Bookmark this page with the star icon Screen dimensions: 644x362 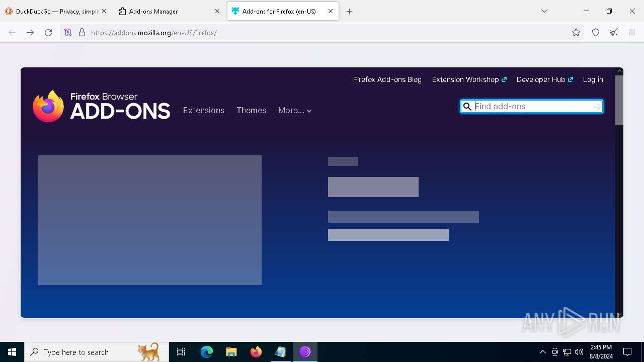(x=576, y=33)
